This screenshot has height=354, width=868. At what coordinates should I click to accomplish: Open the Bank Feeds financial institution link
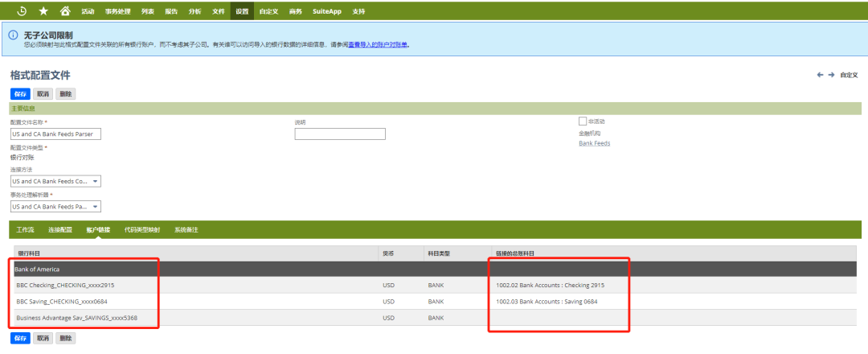point(595,143)
